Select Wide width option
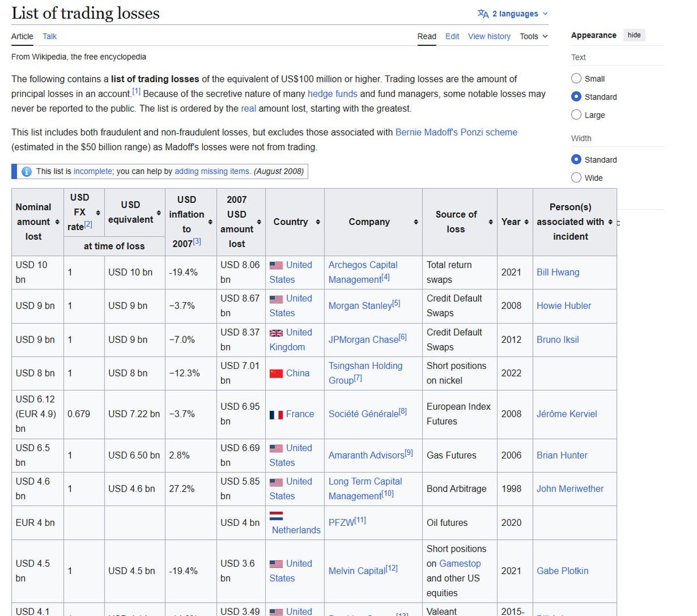Screen dimensions: 697x616 (x=576, y=177)
